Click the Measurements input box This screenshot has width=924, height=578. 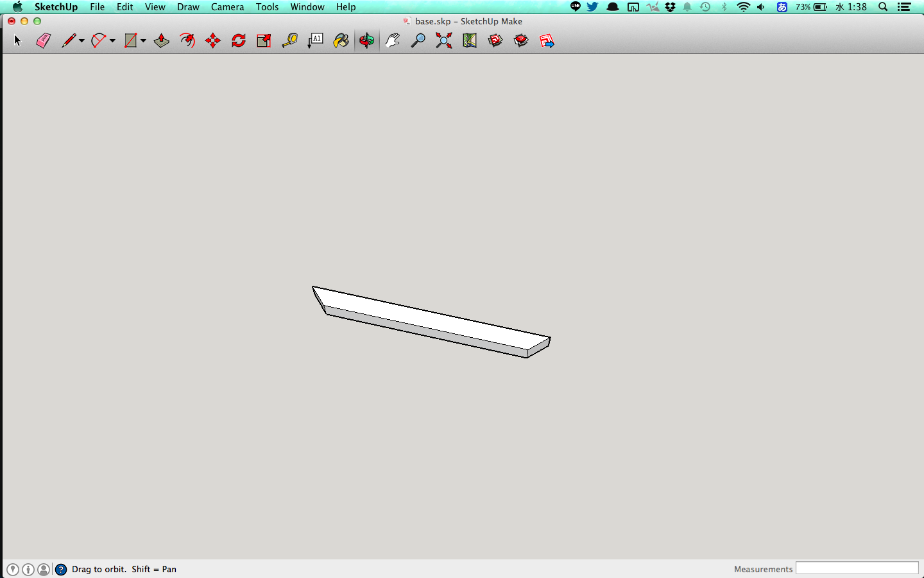click(857, 568)
